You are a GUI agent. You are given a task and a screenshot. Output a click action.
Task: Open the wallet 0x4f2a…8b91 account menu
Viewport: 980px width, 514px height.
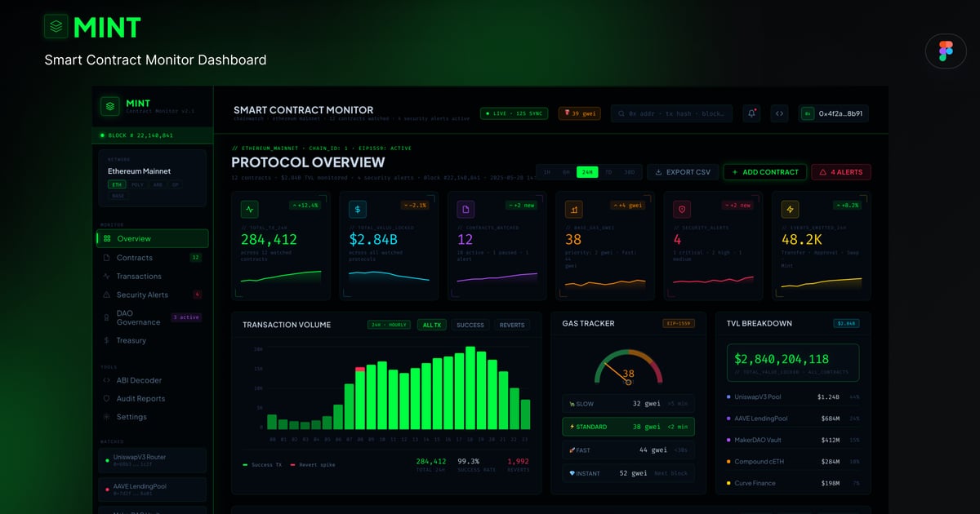[833, 113]
